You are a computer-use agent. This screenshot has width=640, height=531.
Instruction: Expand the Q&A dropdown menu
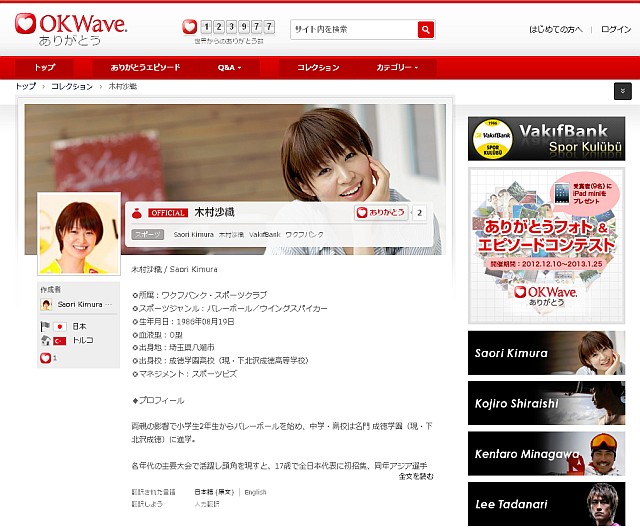pos(229,67)
